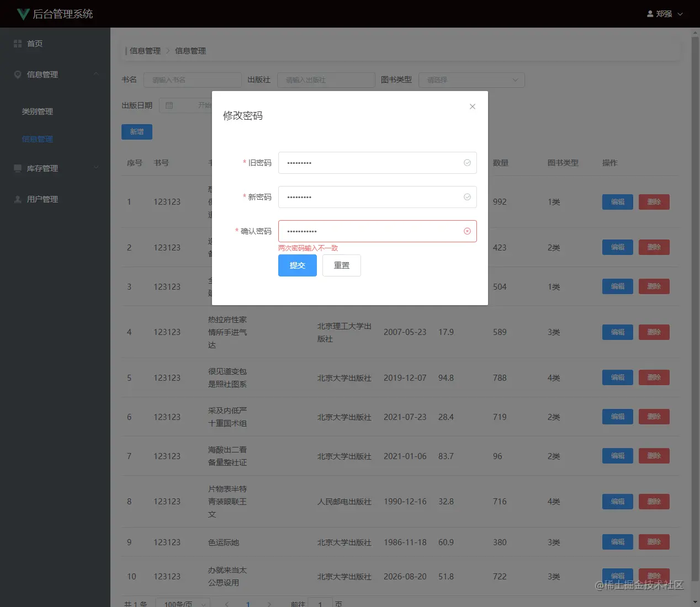Click 删除 for the 2021-01-06 book row
Screen dimensions: 700x607
click(x=654, y=456)
